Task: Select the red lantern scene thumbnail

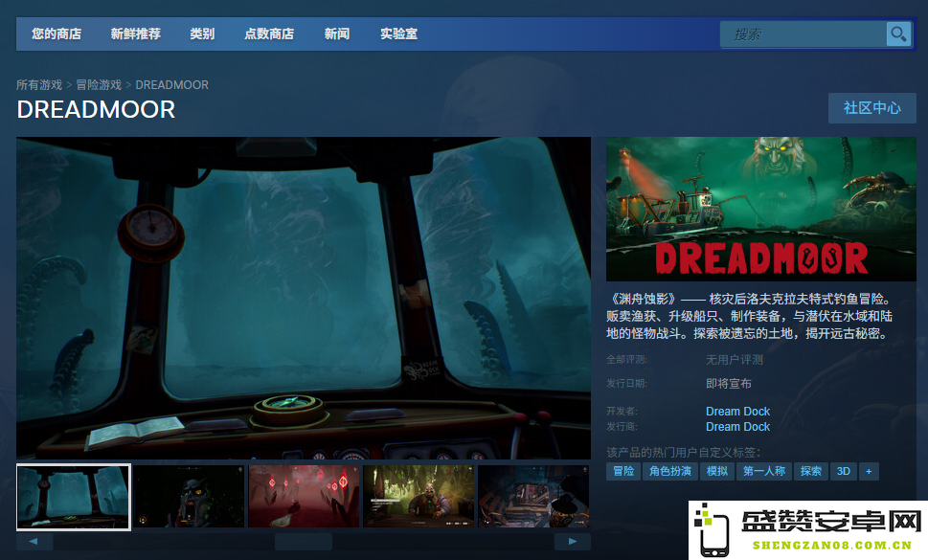Action: click(304, 496)
